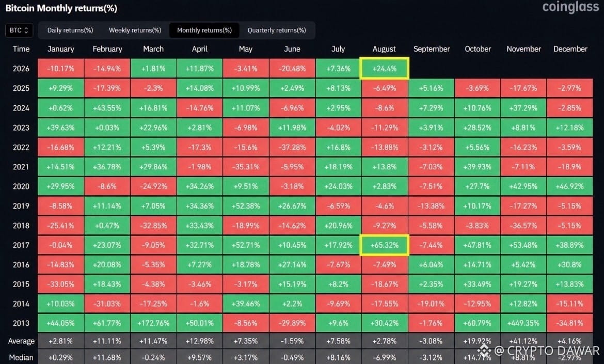
Task: Click the +65.32% cell for August 2017
Action: (385, 245)
